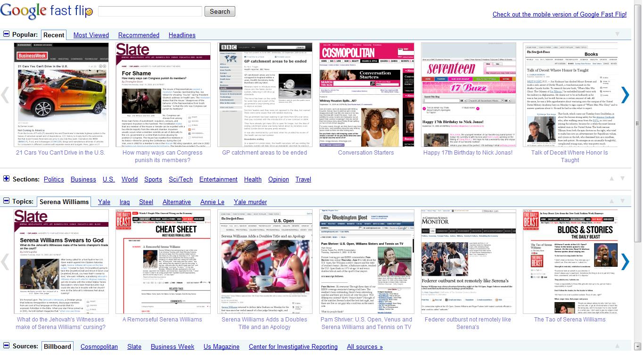The image size is (644, 362).
Task: Move Topics section up with gray arrow
Action: pyautogui.click(x=611, y=201)
